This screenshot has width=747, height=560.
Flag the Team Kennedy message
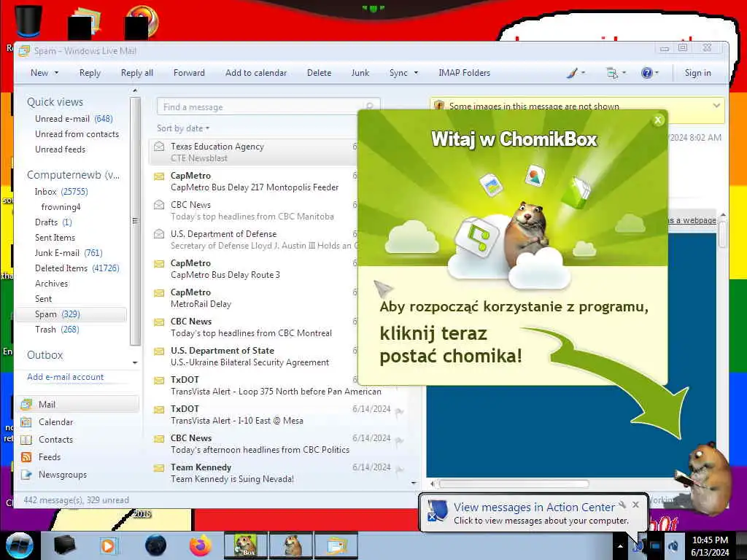[399, 470]
